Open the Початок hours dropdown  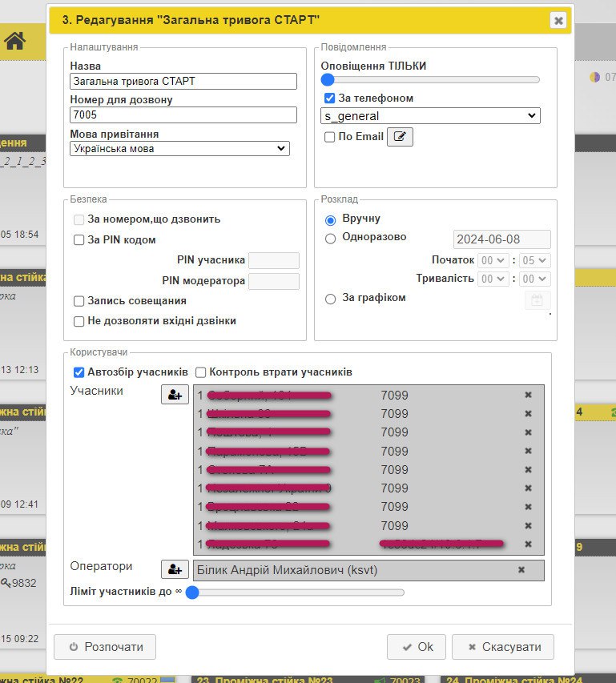(x=493, y=260)
